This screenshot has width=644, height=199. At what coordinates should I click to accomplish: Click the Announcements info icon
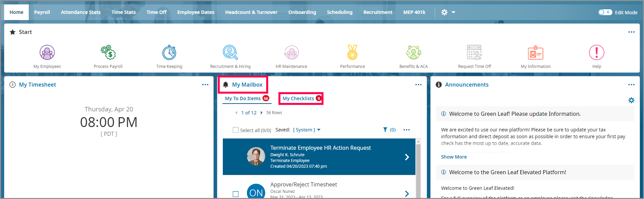point(438,85)
